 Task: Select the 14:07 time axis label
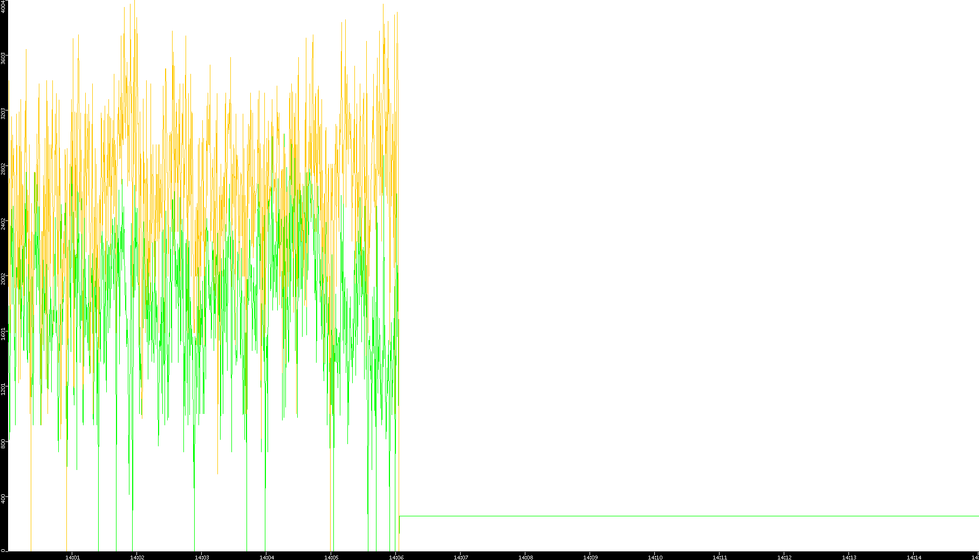click(x=461, y=557)
